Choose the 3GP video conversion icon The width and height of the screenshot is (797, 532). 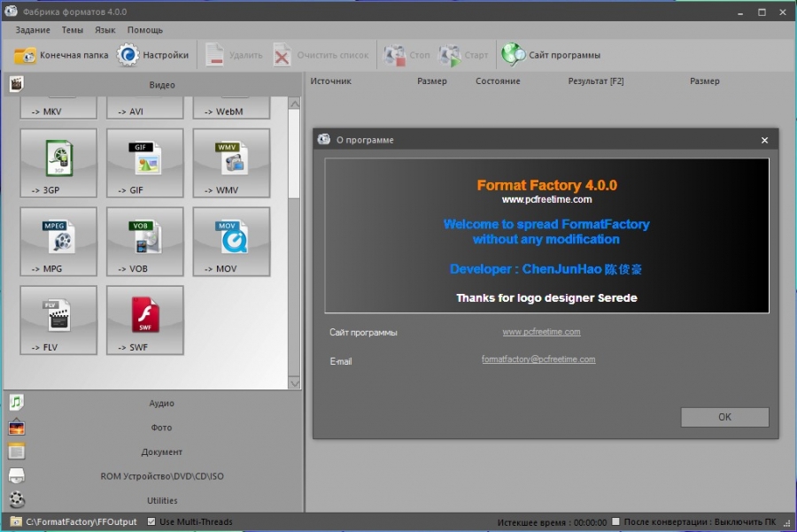coord(59,158)
